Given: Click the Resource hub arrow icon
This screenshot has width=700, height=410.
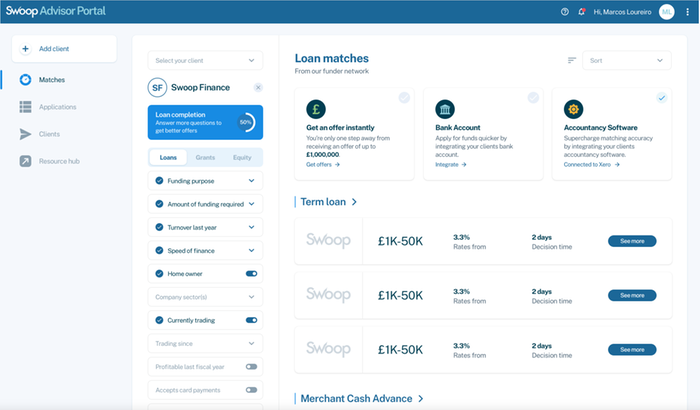Looking at the screenshot, I should (25, 161).
